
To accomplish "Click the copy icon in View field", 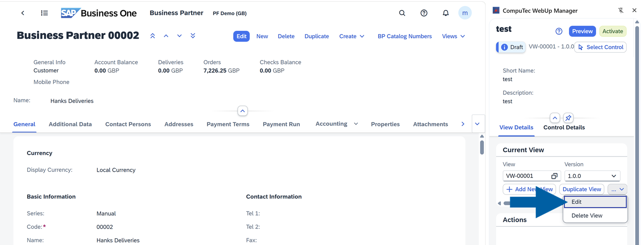I will 554,176.
